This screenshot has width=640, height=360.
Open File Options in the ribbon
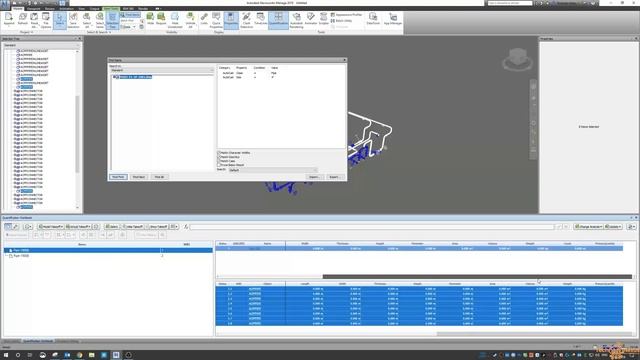[46, 19]
